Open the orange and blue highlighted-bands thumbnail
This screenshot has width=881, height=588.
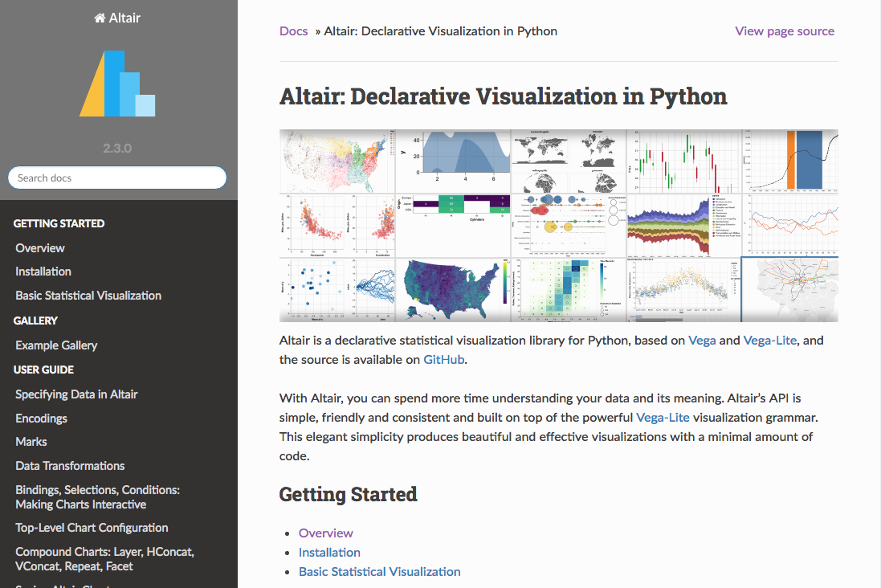click(791, 161)
